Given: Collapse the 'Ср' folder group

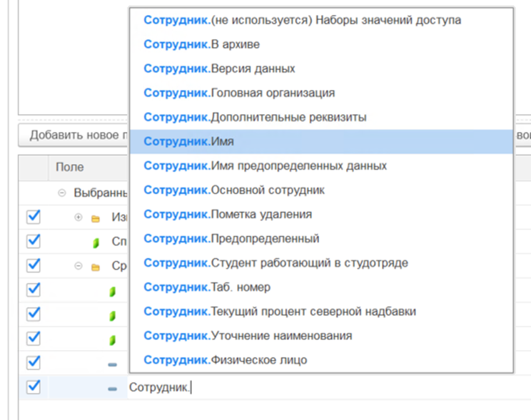Looking at the screenshot, I should (79, 266).
